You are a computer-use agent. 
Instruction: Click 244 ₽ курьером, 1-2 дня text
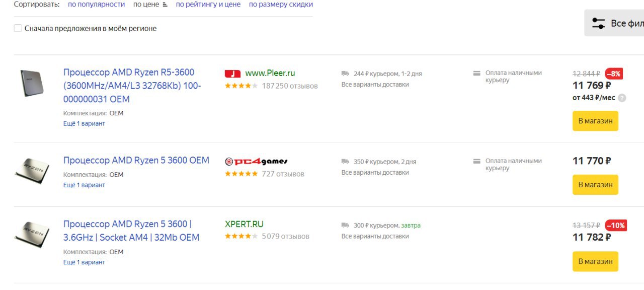coord(388,74)
